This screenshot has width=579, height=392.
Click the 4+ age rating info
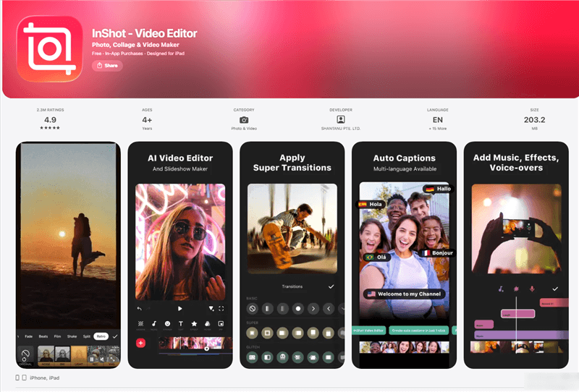tap(147, 119)
